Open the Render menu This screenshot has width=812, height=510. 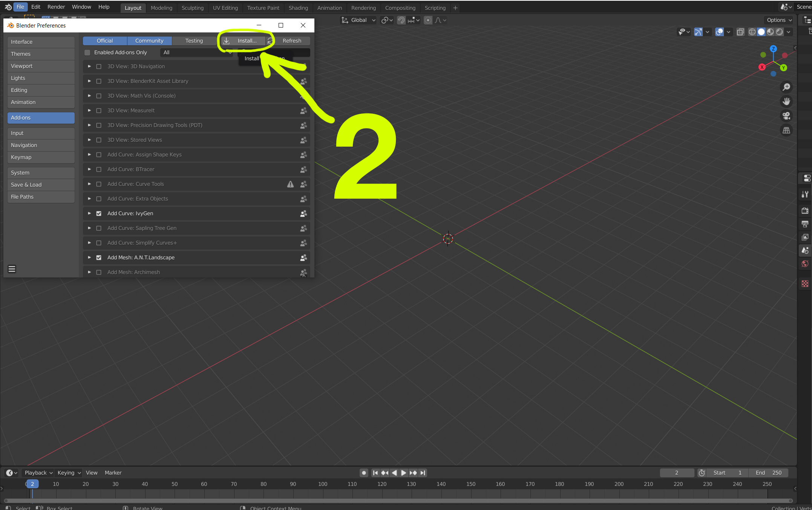[56, 7]
